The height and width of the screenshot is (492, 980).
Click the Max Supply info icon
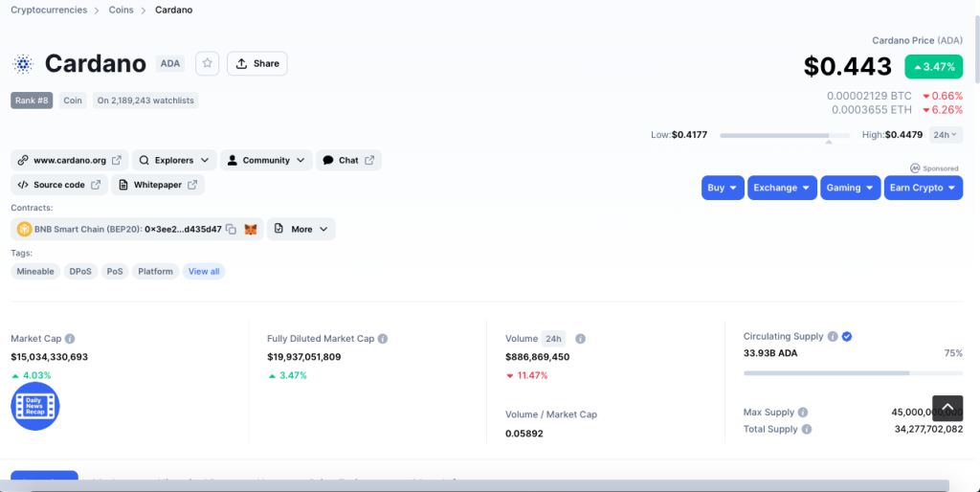pos(803,413)
